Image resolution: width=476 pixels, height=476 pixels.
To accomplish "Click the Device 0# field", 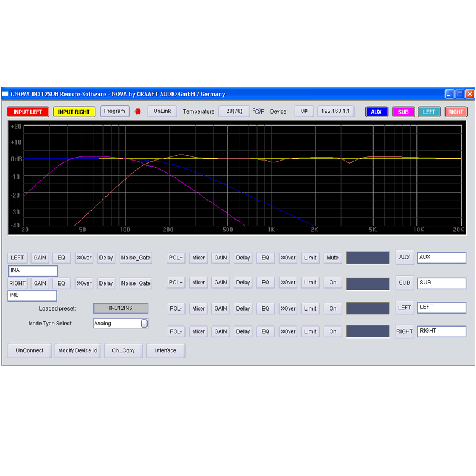I will click(x=304, y=111).
